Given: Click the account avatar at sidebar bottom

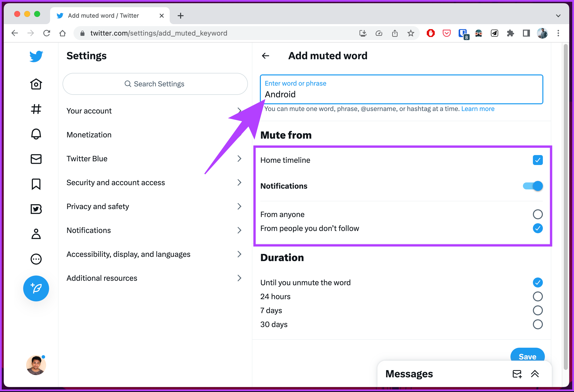Looking at the screenshot, I should pyautogui.click(x=36, y=365).
